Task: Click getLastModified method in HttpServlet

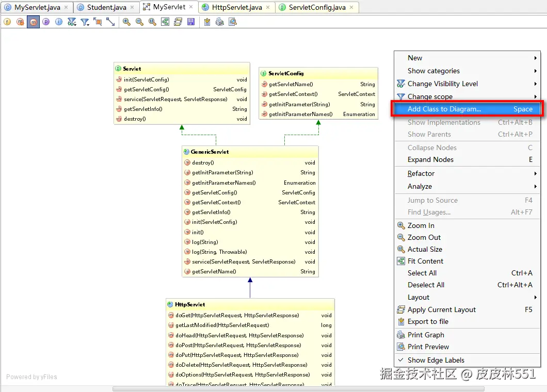Action: (250, 325)
